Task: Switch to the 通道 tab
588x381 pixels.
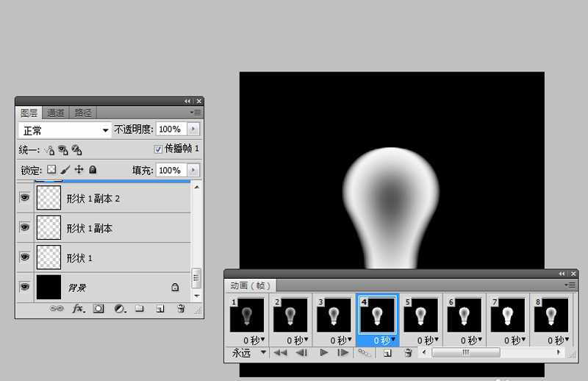Action: click(x=56, y=113)
